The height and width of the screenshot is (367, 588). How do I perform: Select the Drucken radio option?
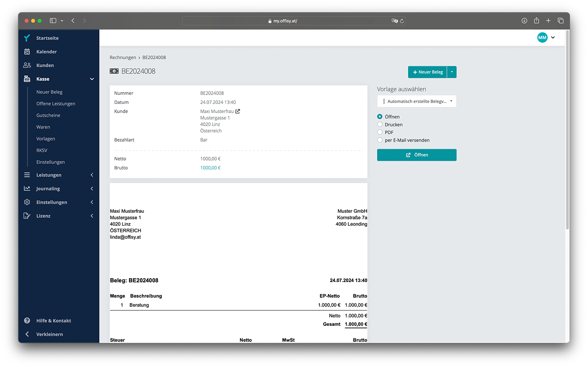[x=380, y=124]
